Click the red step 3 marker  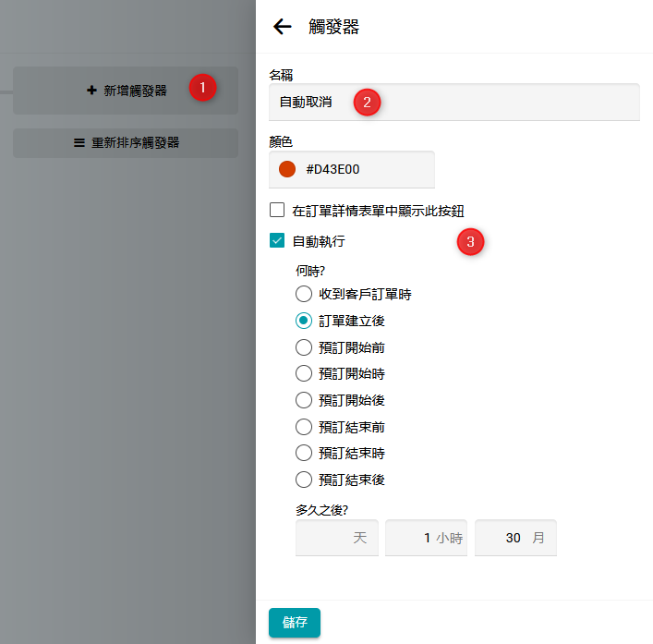(x=471, y=243)
